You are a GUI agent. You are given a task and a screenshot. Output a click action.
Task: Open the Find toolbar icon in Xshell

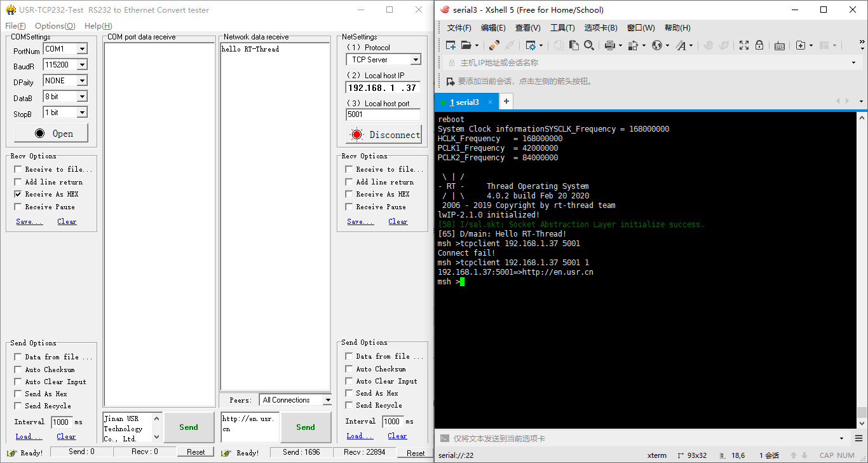coord(590,45)
